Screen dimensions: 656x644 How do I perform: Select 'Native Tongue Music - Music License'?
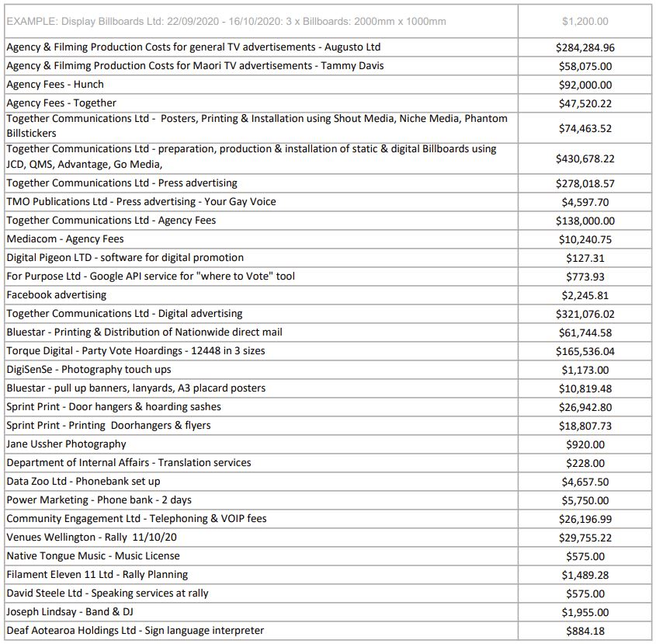pos(93,555)
